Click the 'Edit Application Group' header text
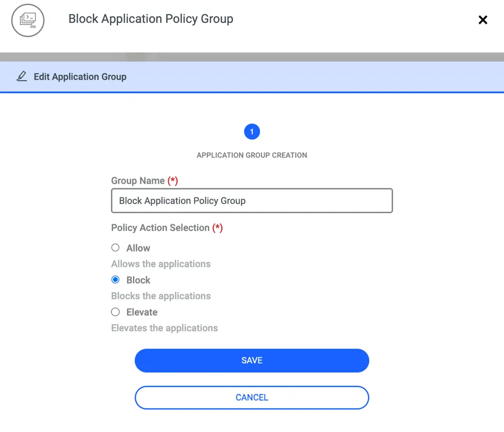The height and width of the screenshot is (432, 504). click(80, 77)
